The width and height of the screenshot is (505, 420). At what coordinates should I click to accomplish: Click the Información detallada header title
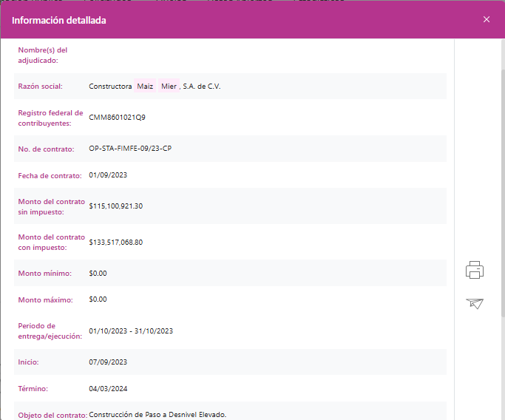pyautogui.click(x=59, y=21)
